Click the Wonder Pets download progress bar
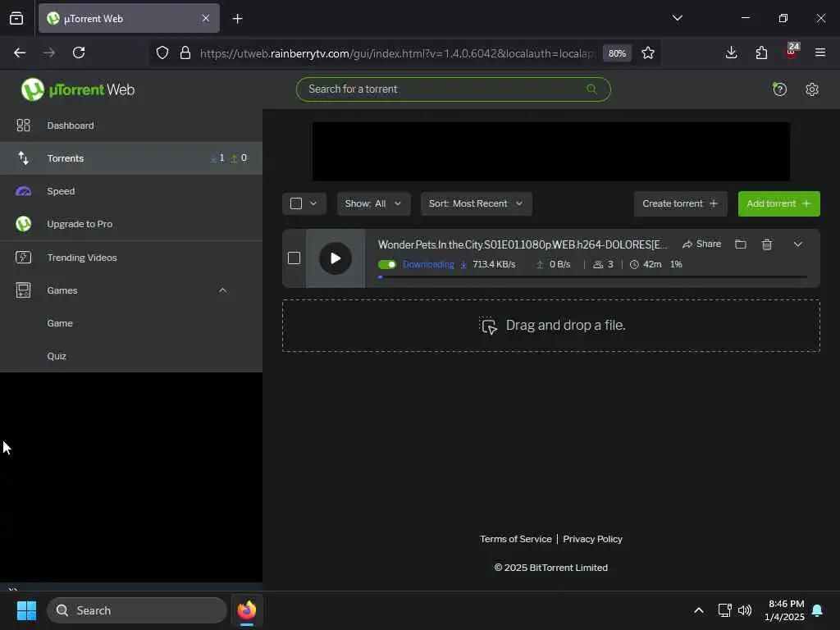Screen dimensions: 840x630 [592, 277]
